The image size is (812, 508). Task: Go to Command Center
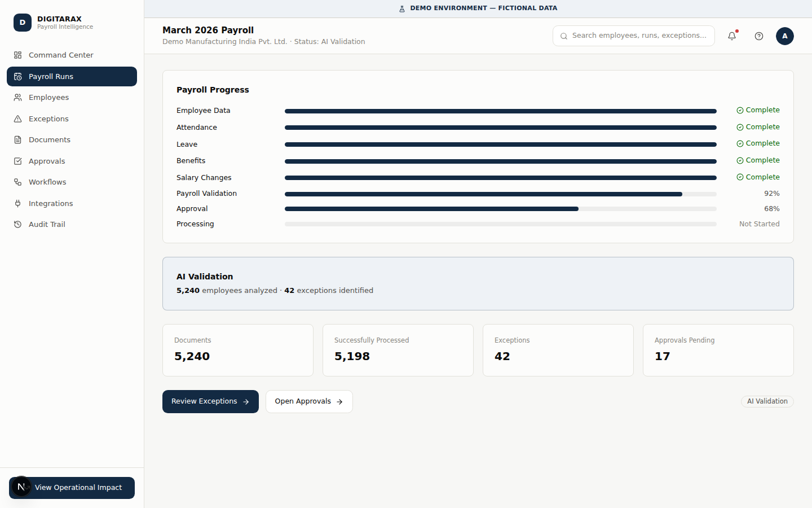coord(72,55)
